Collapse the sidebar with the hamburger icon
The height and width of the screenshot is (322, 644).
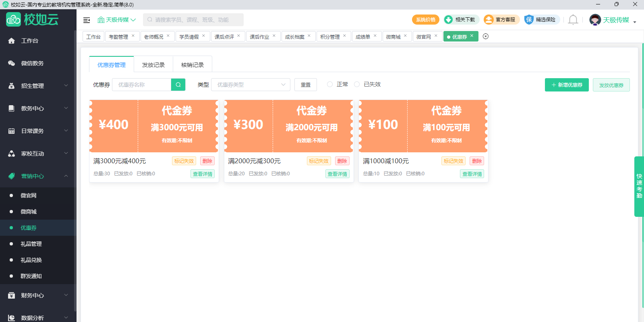tap(87, 20)
